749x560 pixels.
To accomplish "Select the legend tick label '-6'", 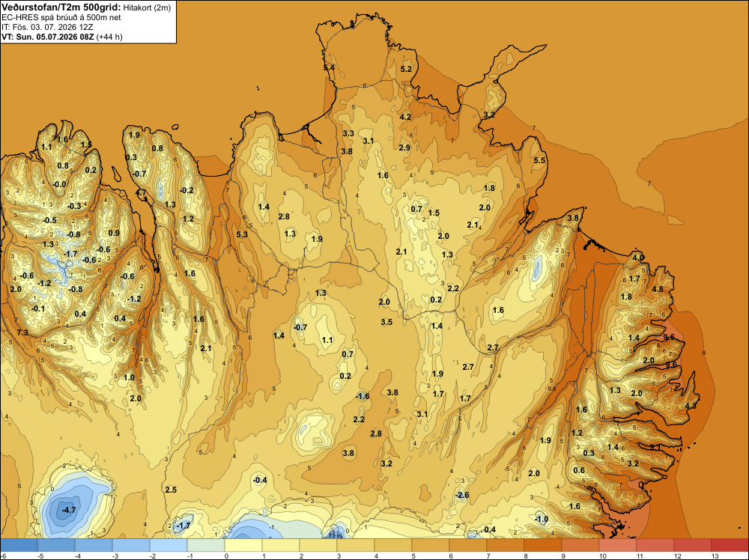I will [4, 556].
